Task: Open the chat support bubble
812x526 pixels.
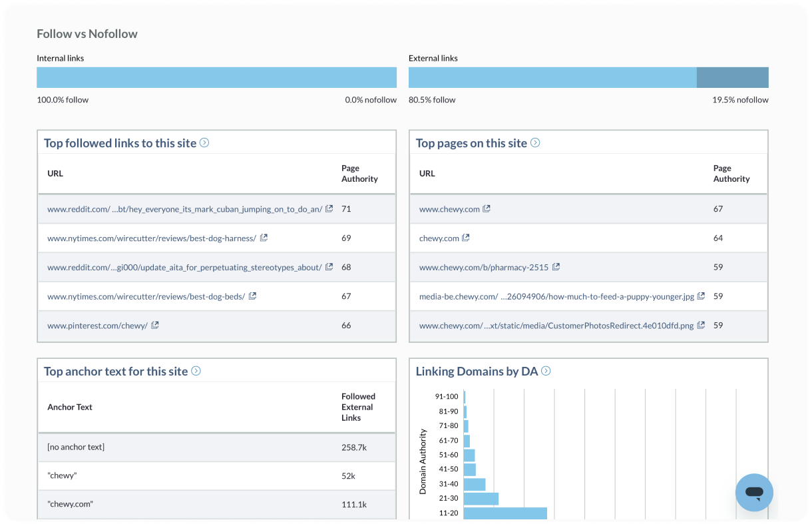Action: click(x=754, y=493)
